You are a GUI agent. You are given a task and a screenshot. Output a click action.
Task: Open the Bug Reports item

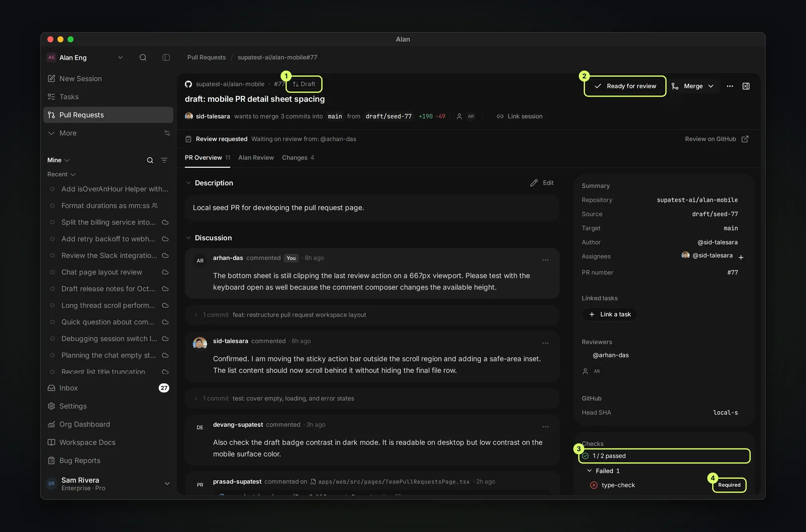(108, 460)
